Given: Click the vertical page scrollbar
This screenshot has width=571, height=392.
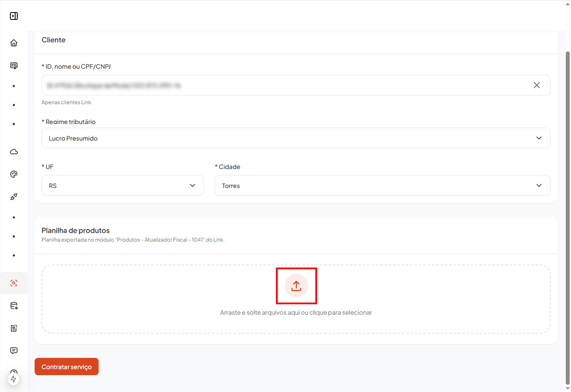Looking at the screenshot, I should [568, 216].
